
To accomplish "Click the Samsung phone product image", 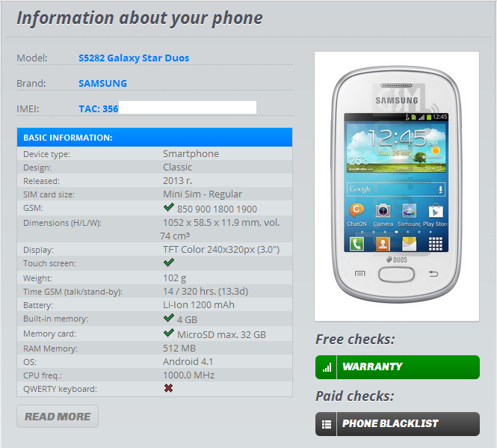I will (397, 186).
